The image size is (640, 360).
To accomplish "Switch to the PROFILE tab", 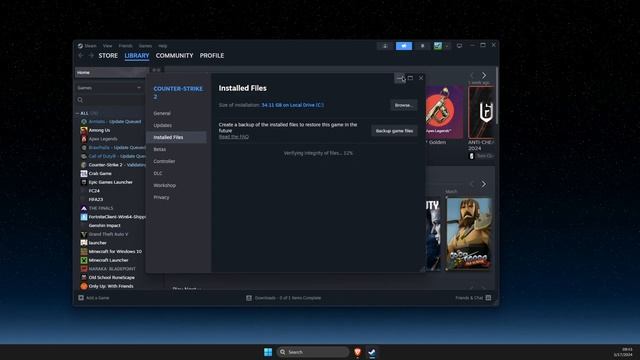I will tap(212, 56).
